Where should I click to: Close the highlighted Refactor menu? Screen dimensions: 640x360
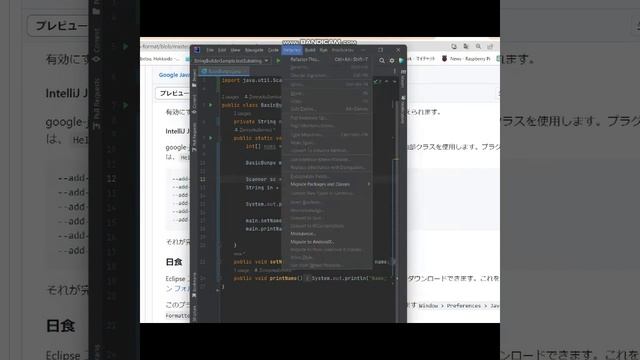click(292, 50)
